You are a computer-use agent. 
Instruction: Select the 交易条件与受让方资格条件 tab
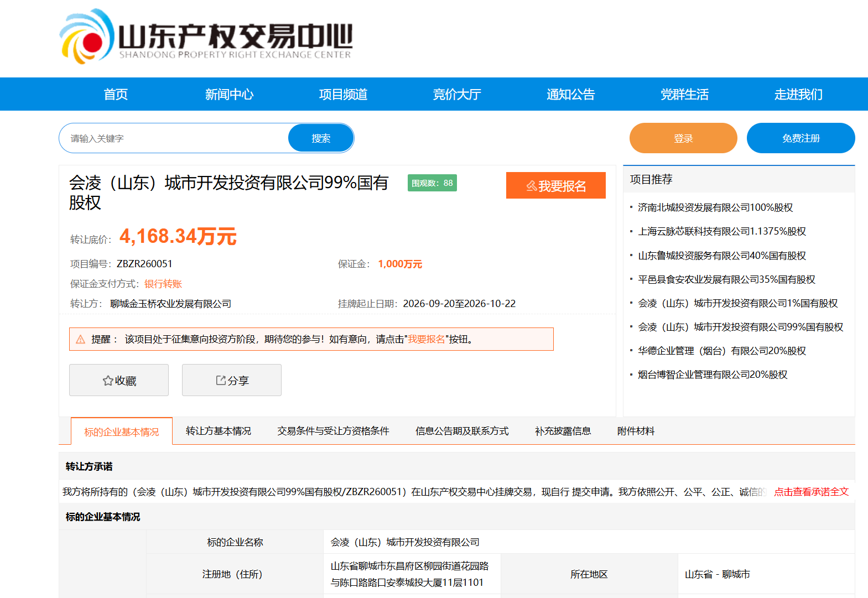click(x=333, y=431)
